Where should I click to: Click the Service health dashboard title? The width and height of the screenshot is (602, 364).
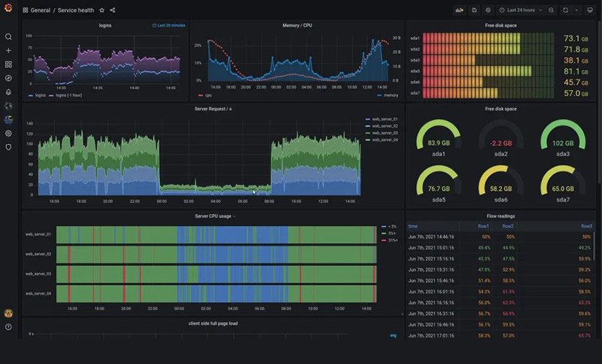76,10
